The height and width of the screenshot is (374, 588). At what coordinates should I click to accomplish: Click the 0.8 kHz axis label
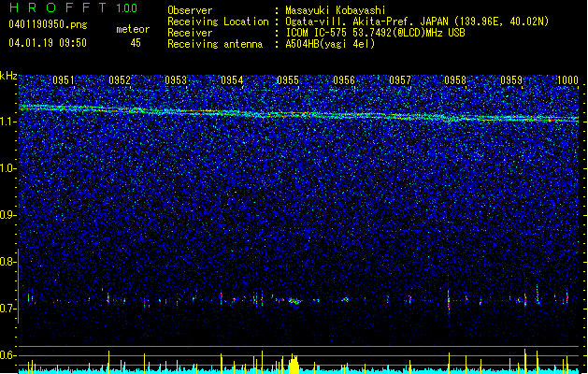click(x=8, y=262)
